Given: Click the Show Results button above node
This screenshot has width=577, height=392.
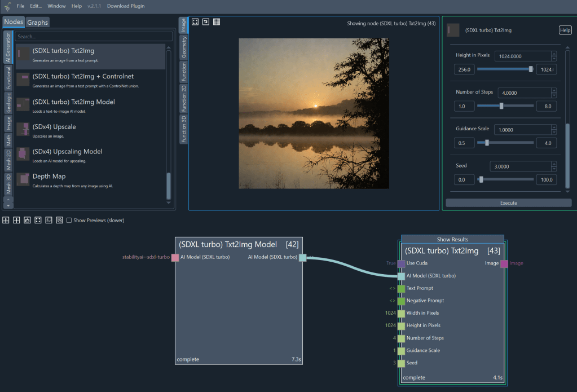Looking at the screenshot, I should point(452,240).
